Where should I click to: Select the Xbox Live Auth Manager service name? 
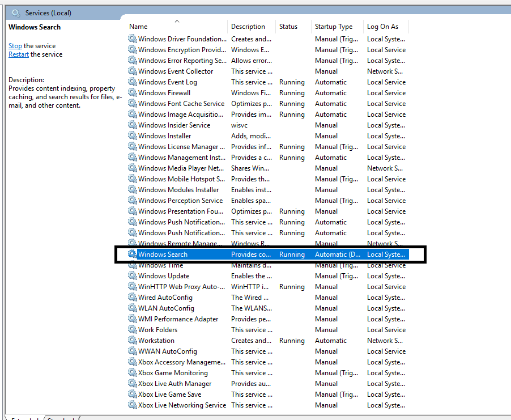coord(174,384)
